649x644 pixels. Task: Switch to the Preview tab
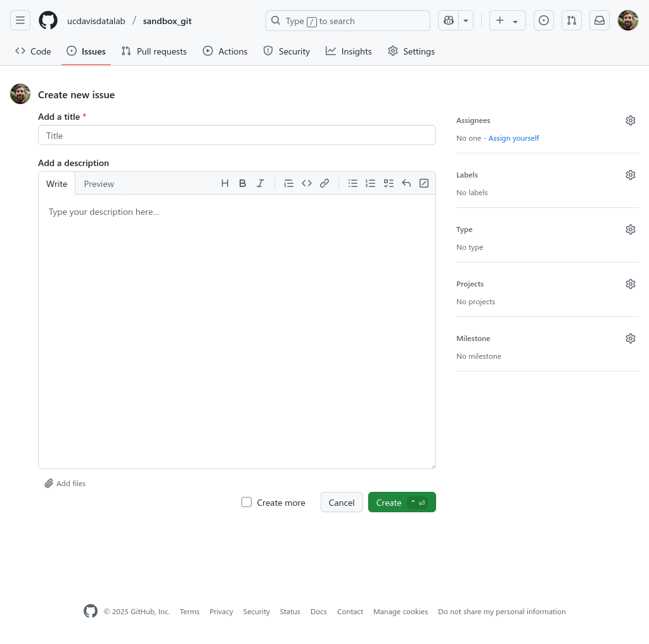pyautogui.click(x=99, y=184)
